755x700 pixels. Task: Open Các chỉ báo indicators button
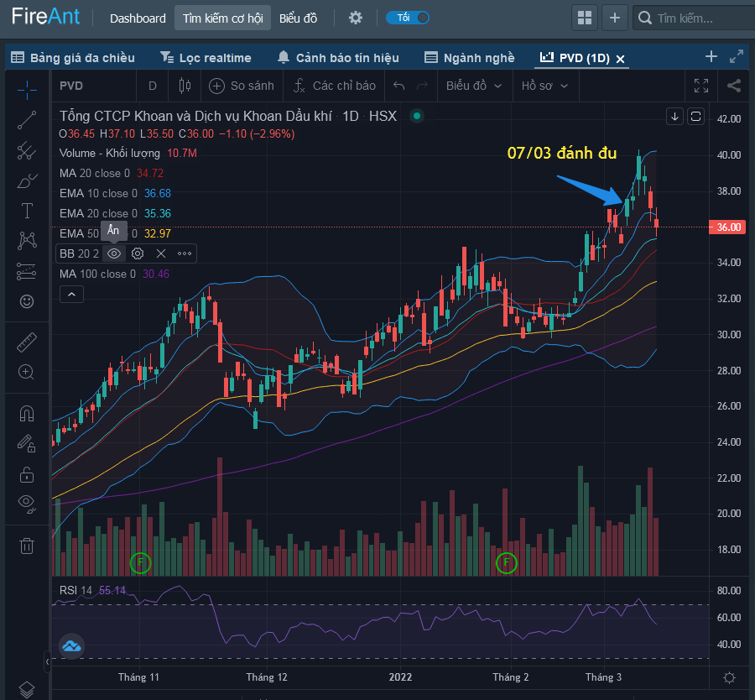(x=335, y=86)
